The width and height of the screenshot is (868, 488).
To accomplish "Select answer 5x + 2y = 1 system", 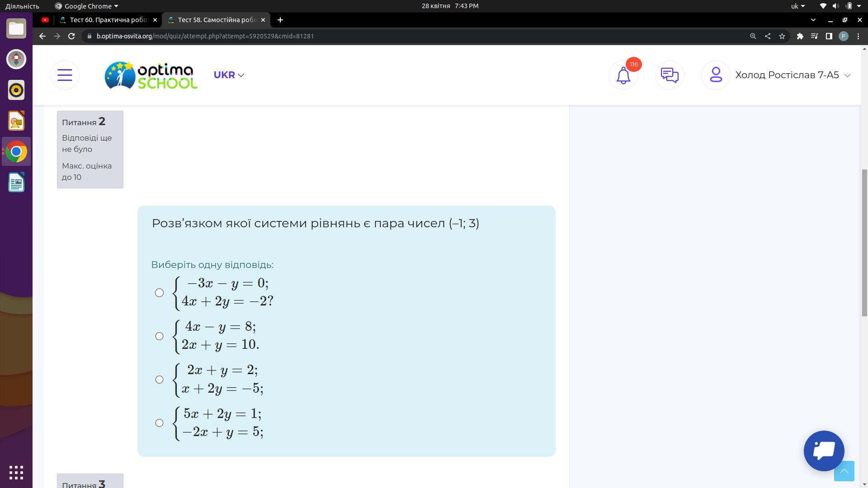I will pyautogui.click(x=159, y=423).
